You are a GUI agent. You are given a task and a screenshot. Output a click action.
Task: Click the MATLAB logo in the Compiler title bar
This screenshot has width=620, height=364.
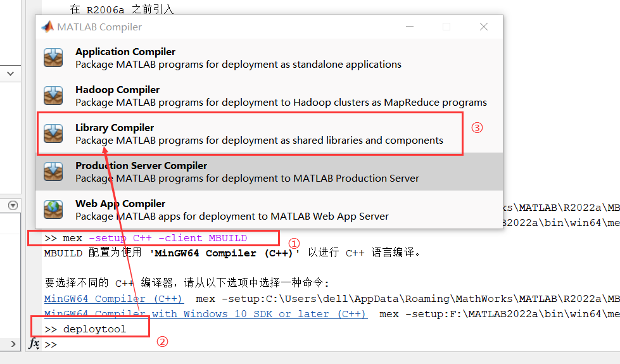[x=48, y=27]
